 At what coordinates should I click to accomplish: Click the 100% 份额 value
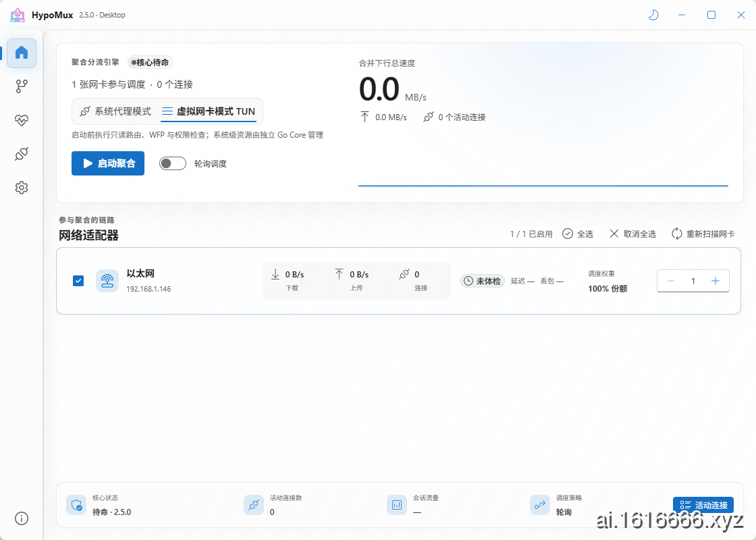tap(607, 289)
